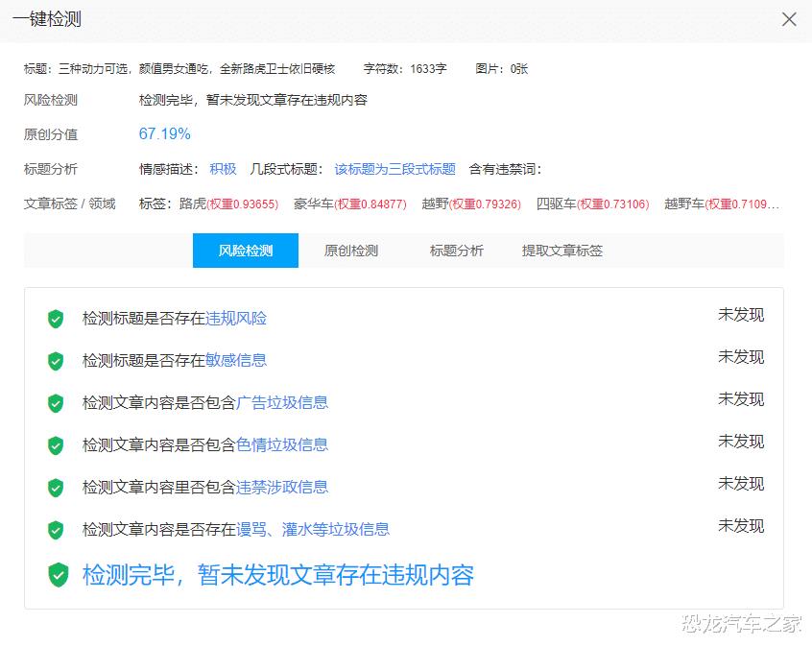Click the 越野 tag with weight 0.79326

pos(471,204)
